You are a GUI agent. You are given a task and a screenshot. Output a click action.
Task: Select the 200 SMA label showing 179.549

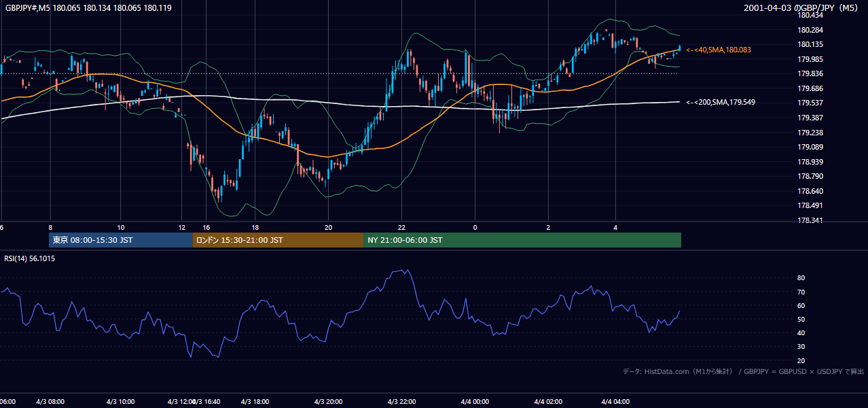[x=721, y=102]
